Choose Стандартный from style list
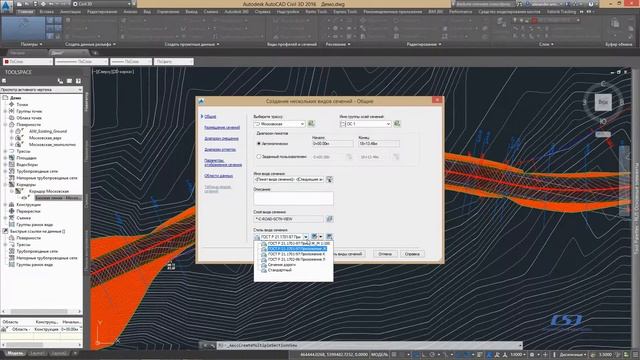 (279, 270)
